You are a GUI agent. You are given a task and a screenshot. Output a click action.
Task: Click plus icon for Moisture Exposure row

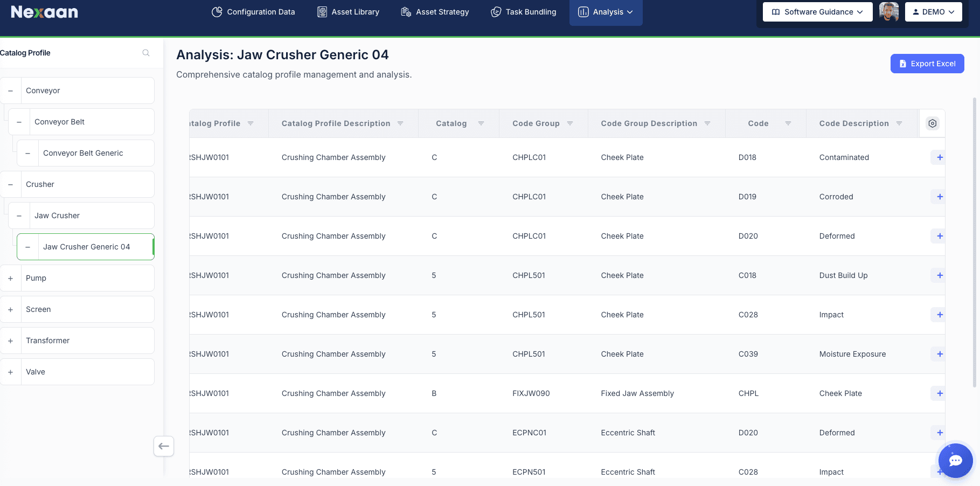[x=940, y=354]
